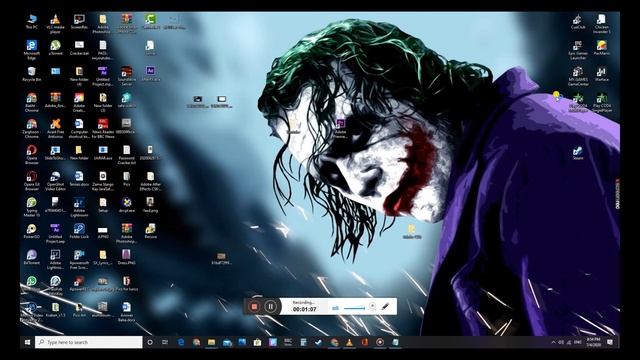The image size is (640, 360).
Task: Select the Recuva desktop shortcut
Action: point(150,231)
